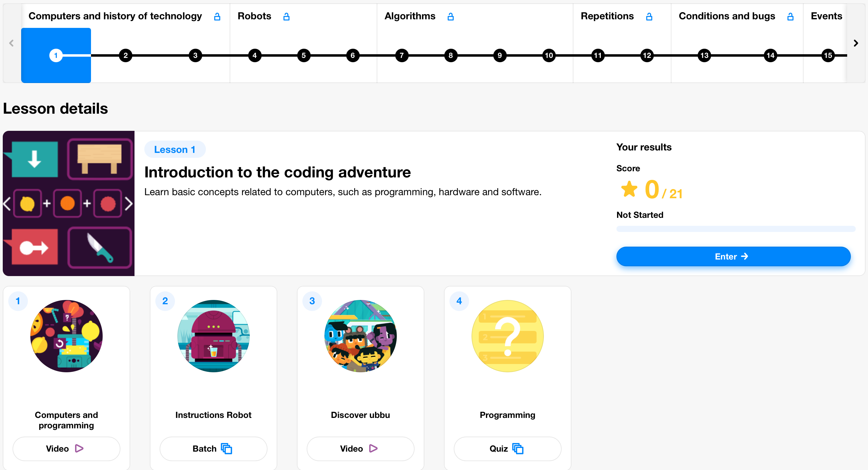Viewport: 868px width, 470px height.
Task: Collapse back using the left chevron arrow
Action: click(11, 43)
